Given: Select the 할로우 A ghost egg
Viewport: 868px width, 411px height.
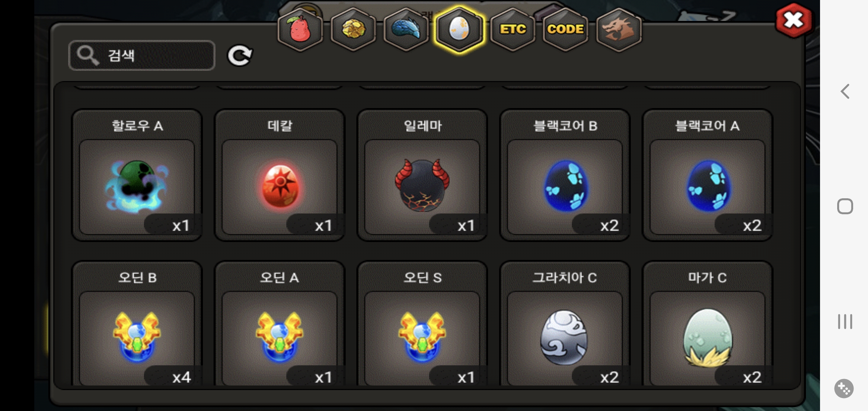Looking at the screenshot, I should click(x=137, y=175).
